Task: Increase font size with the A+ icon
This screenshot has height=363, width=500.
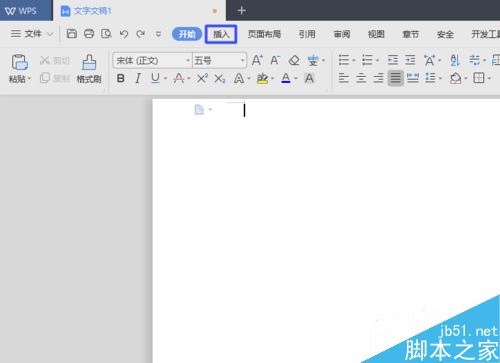Action: tap(257, 60)
